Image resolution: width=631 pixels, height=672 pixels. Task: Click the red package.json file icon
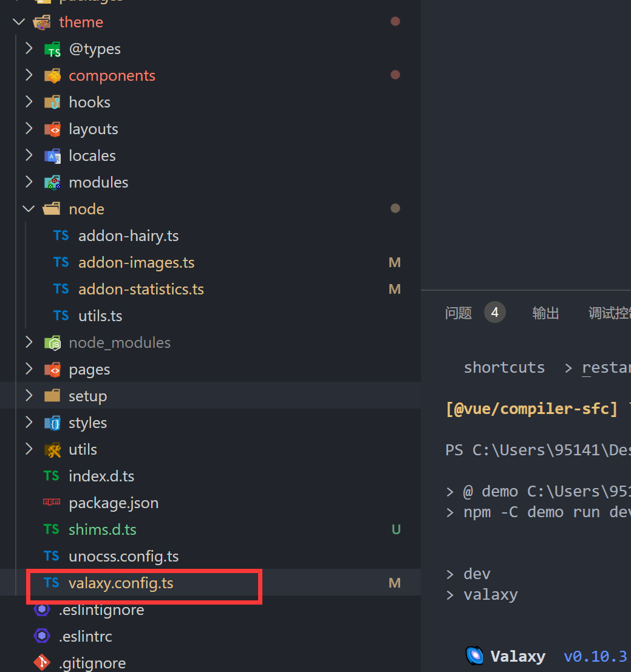pos(52,503)
